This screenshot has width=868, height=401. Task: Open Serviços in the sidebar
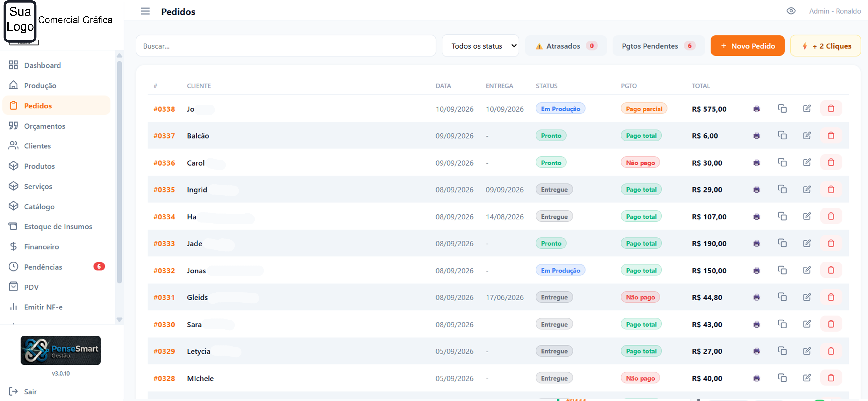tap(56, 186)
